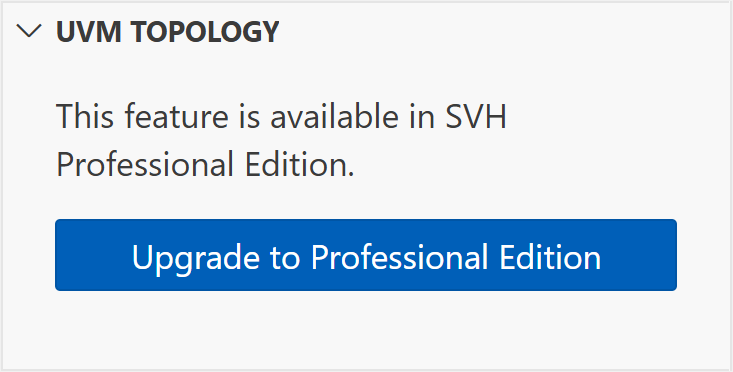
Task: Collapse the UVM Topology section chevron
Action: pyautogui.click(x=29, y=32)
